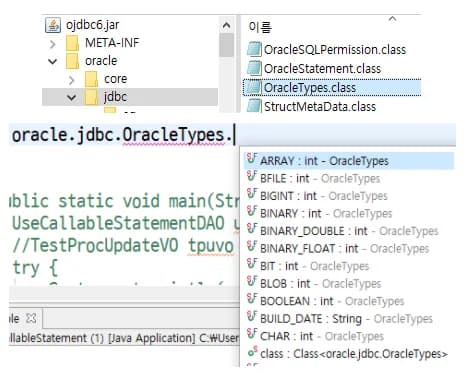Image resolution: width=472 pixels, height=373 pixels.
Task: Expand the core folder chevron
Action: [x=71, y=80]
